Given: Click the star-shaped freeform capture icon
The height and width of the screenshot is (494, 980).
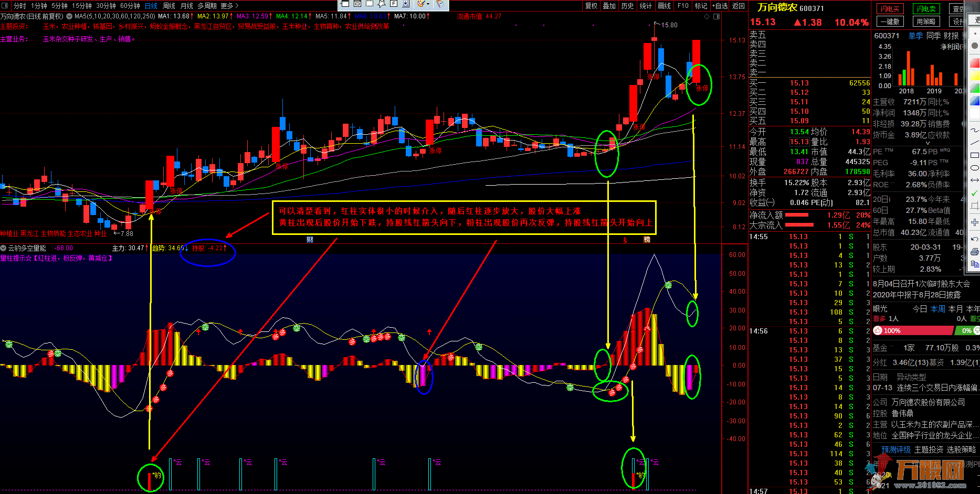Looking at the screenshot, I should coord(382,4).
